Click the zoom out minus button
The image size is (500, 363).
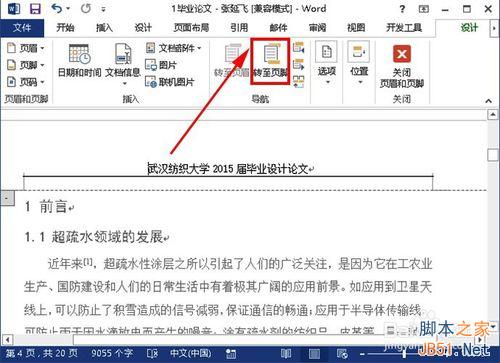[362, 354]
